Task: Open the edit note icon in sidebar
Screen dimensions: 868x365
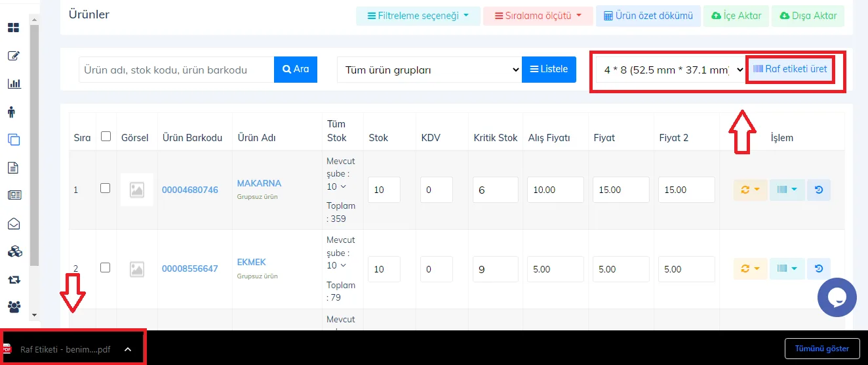Action: 13,56
